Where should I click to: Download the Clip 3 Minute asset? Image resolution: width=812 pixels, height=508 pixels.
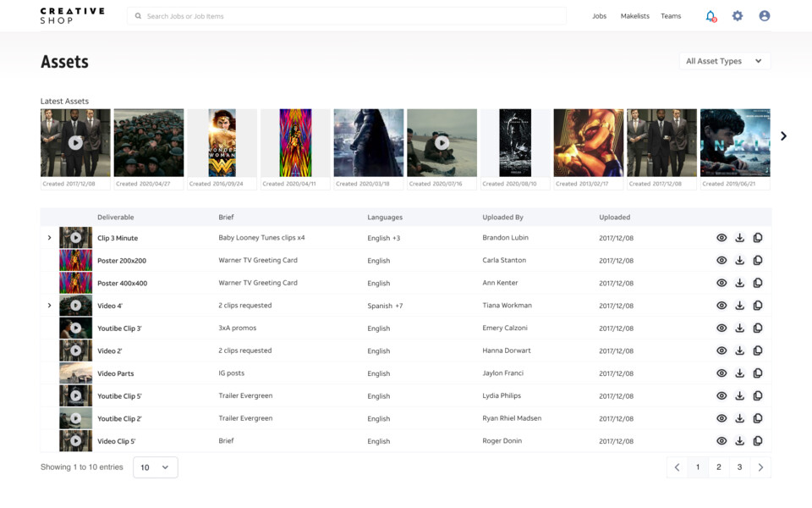click(x=739, y=238)
